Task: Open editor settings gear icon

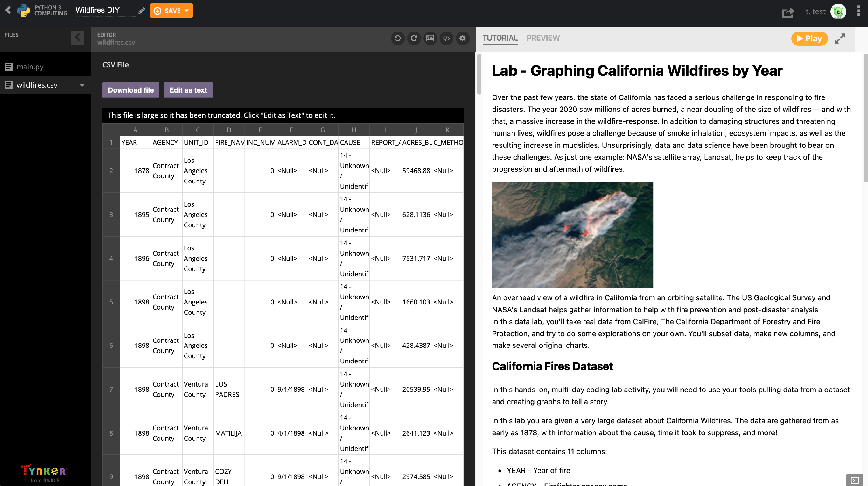Action: point(462,38)
